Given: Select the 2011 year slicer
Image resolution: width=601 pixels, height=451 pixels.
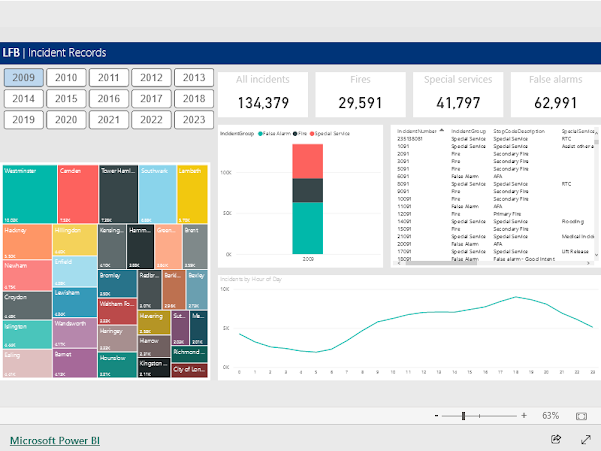Looking at the screenshot, I should click(x=108, y=78).
